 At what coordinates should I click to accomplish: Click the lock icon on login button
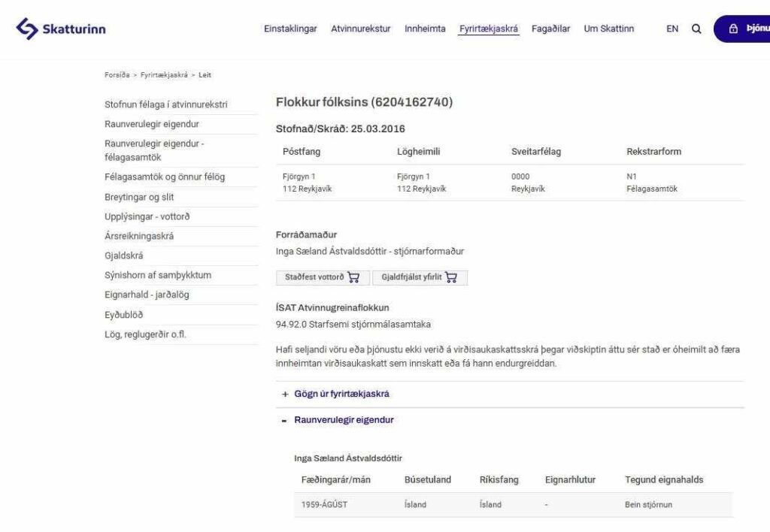click(x=733, y=29)
